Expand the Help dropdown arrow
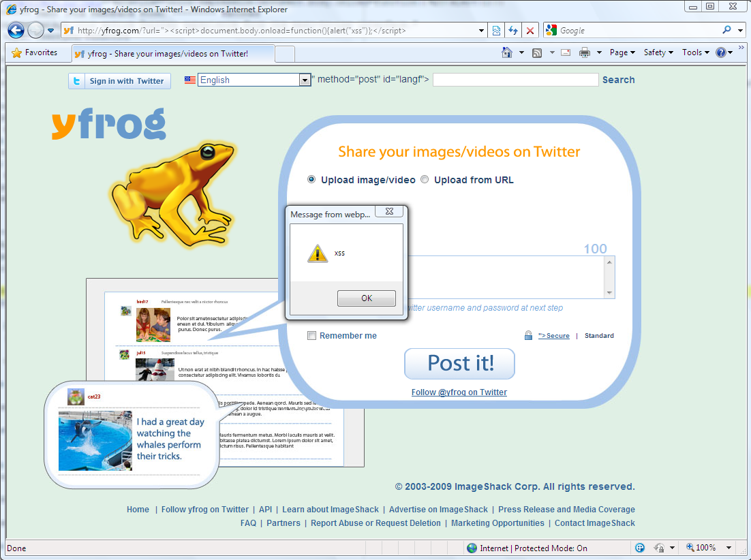Image resolution: width=751 pixels, height=560 pixels. (731, 52)
